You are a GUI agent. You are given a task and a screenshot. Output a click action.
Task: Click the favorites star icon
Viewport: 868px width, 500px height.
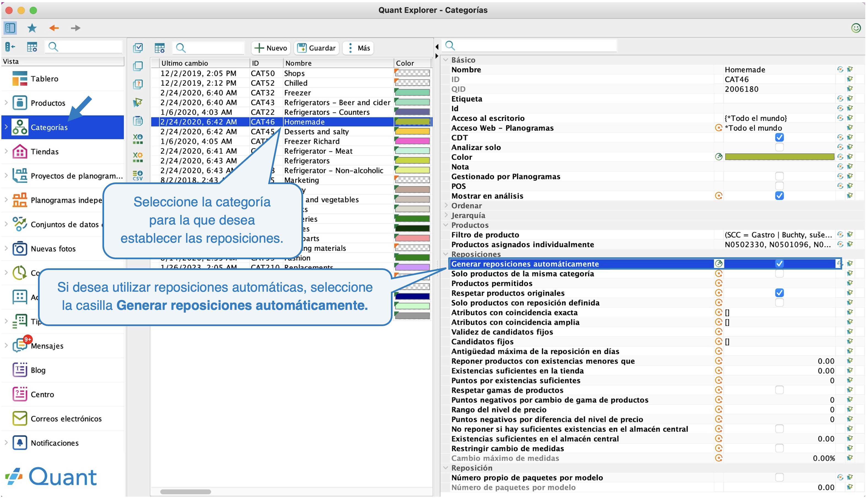point(32,28)
